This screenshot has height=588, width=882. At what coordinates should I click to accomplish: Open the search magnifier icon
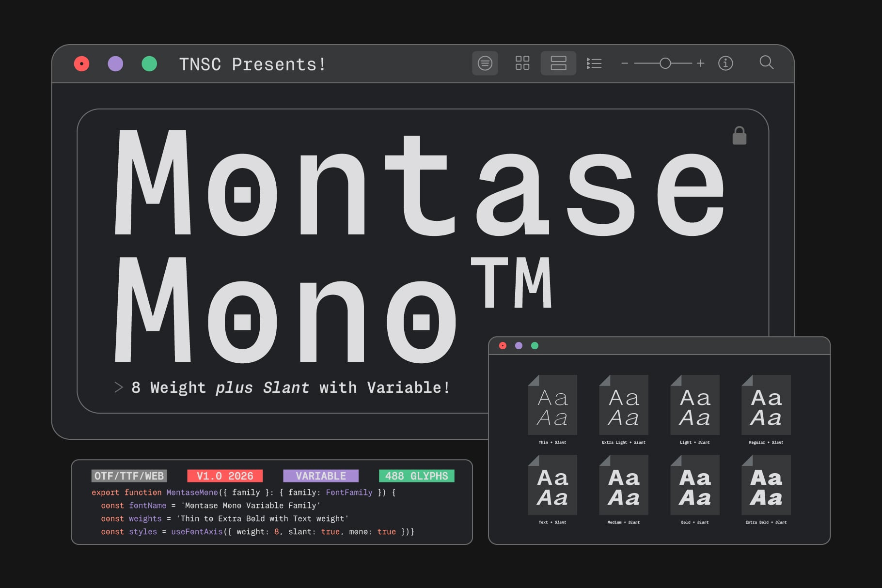coord(766,62)
